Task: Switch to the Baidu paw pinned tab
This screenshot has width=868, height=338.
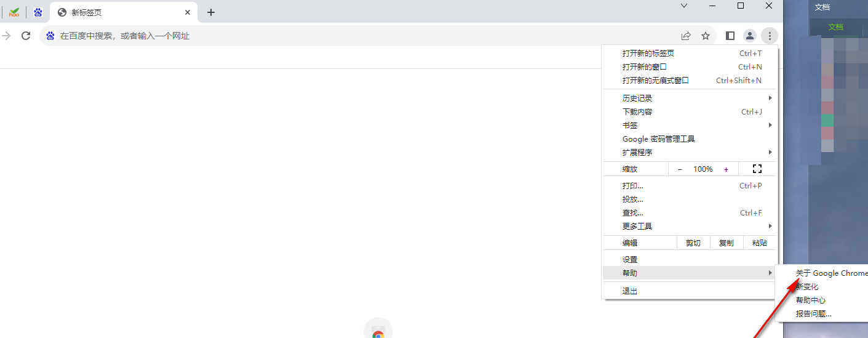Action: click(38, 12)
